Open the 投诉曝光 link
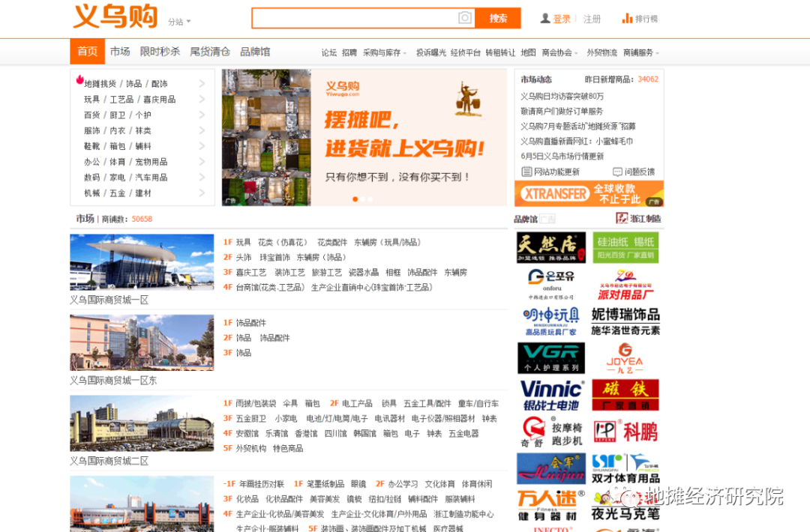 430,52
